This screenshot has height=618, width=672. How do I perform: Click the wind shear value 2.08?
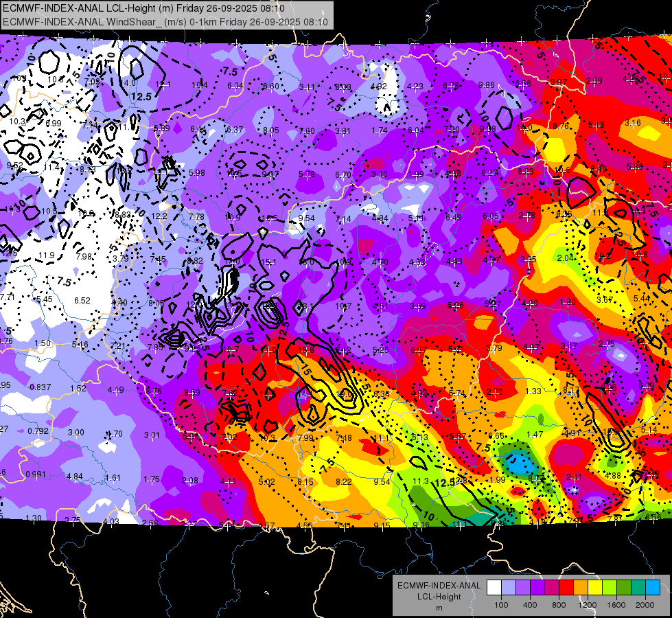click(190, 481)
